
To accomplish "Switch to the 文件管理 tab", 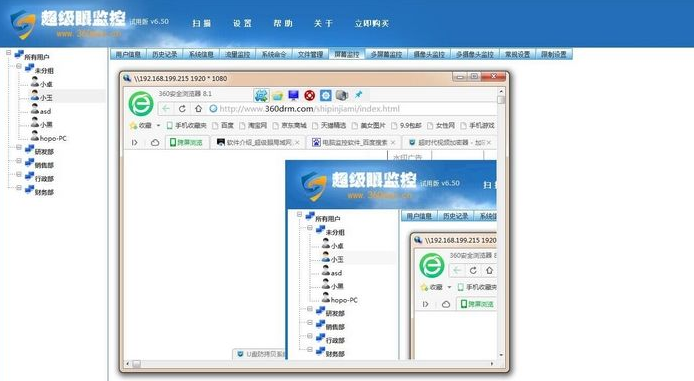I will [310, 54].
